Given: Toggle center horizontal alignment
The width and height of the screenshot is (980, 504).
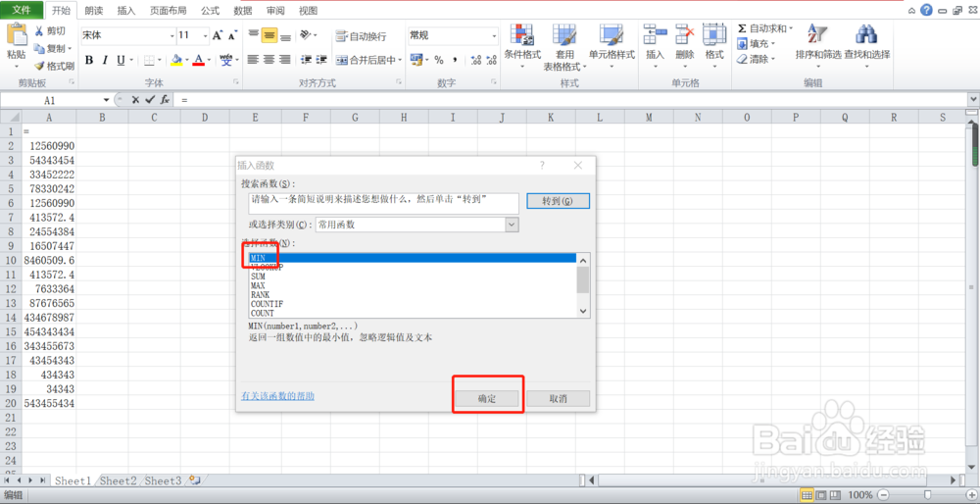Looking at the screenshot, I should [x=269, y=60].
